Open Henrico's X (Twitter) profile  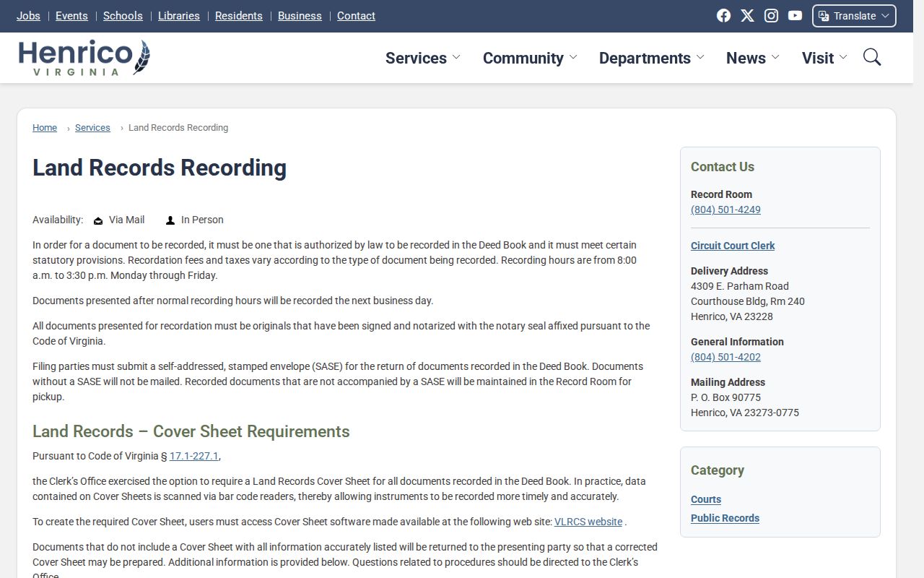pyautogui.click(x=747, y=16)
